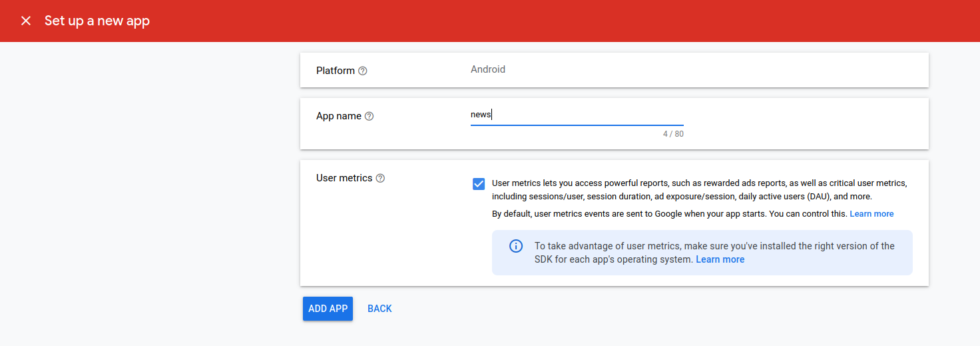Screen dimensions: 980x346
Task: Click the info icon in the SDK notice
Action: pos(516,246)
